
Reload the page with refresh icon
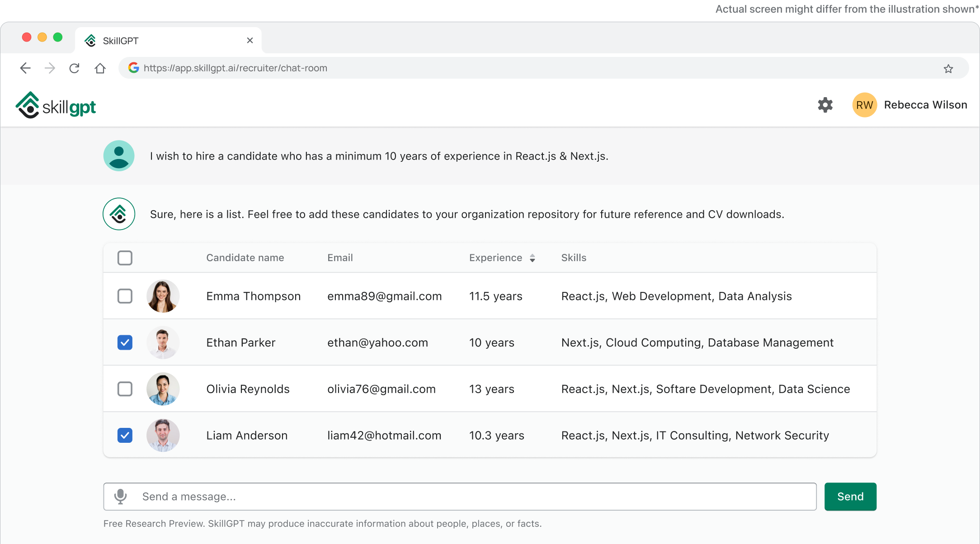(x=75, y=68)
